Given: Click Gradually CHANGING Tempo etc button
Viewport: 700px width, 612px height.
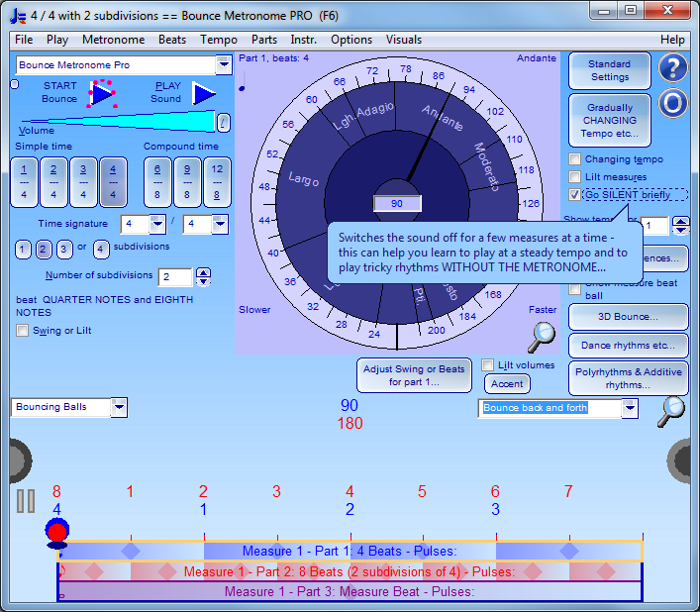Looking at the screenshot, I should 609,121.
